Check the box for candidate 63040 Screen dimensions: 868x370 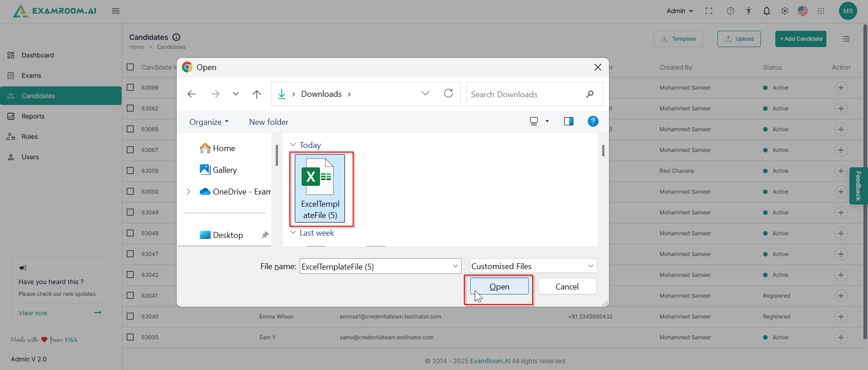pyautogui.click(x=130, y=316)
